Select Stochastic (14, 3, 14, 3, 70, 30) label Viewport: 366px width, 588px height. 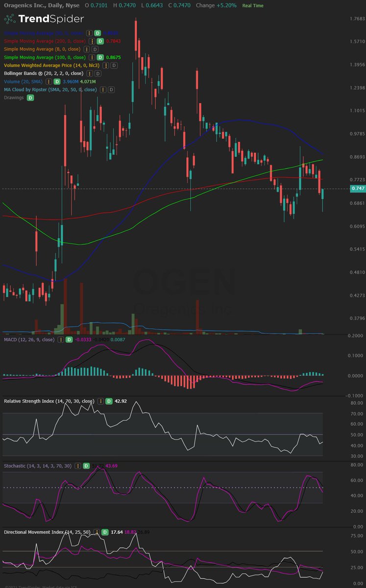pos(38,465)
